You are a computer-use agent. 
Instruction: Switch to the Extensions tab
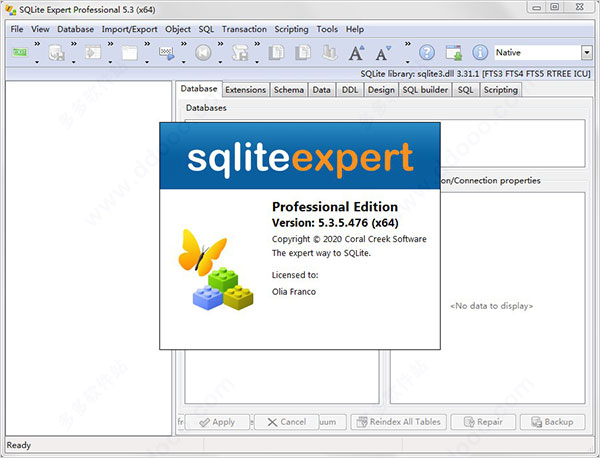coord(246,90)
